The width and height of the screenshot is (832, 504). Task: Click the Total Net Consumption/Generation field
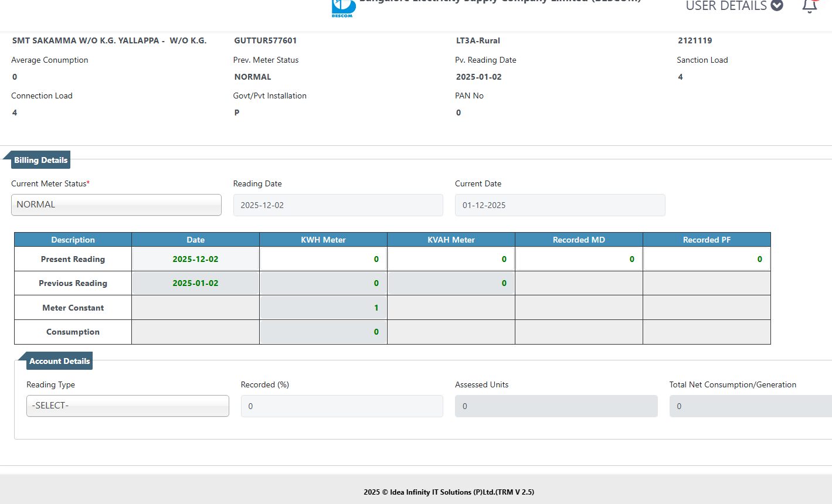[751, 406]
